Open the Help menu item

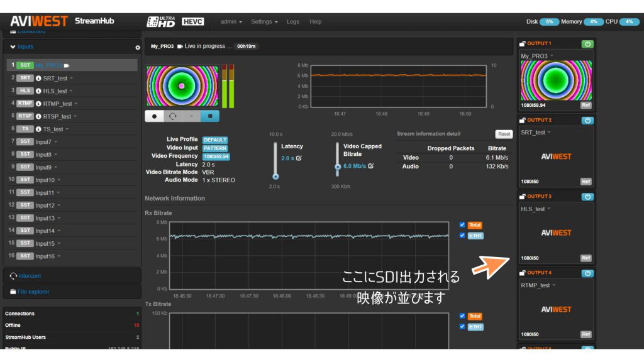pyautogui.click(x=316, y=22)
